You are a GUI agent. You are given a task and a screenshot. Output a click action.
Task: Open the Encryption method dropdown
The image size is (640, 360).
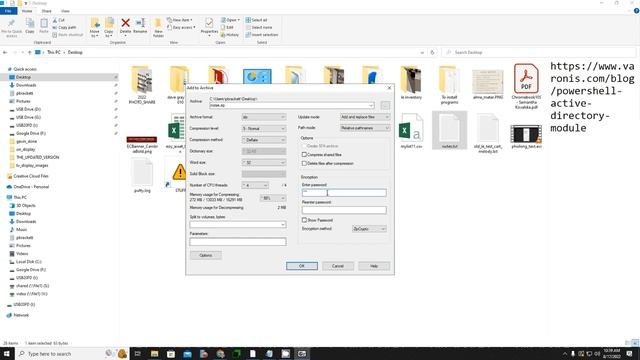point(369,229)
